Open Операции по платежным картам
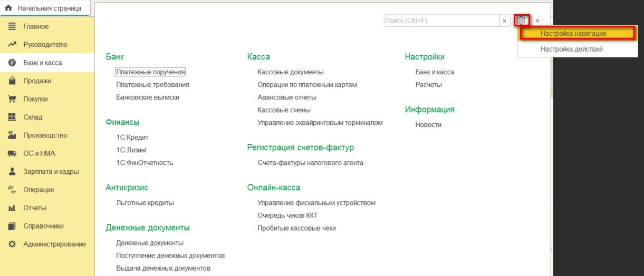Screen dimensions: 644x276 click(307, 85)
